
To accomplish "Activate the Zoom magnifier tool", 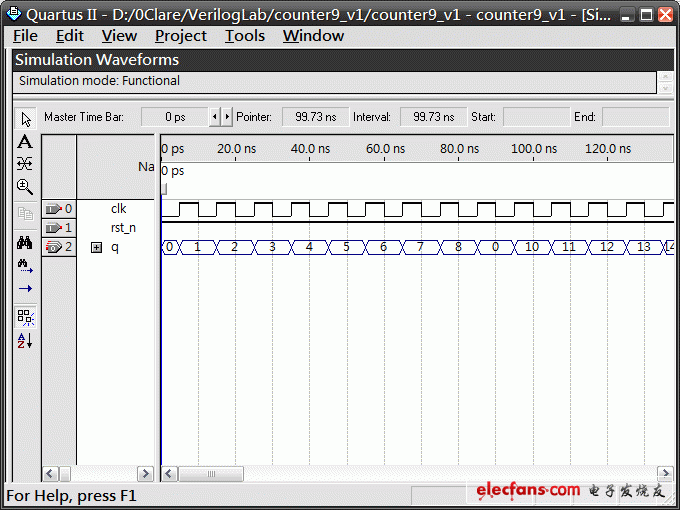I will click(x=26, y=187).
